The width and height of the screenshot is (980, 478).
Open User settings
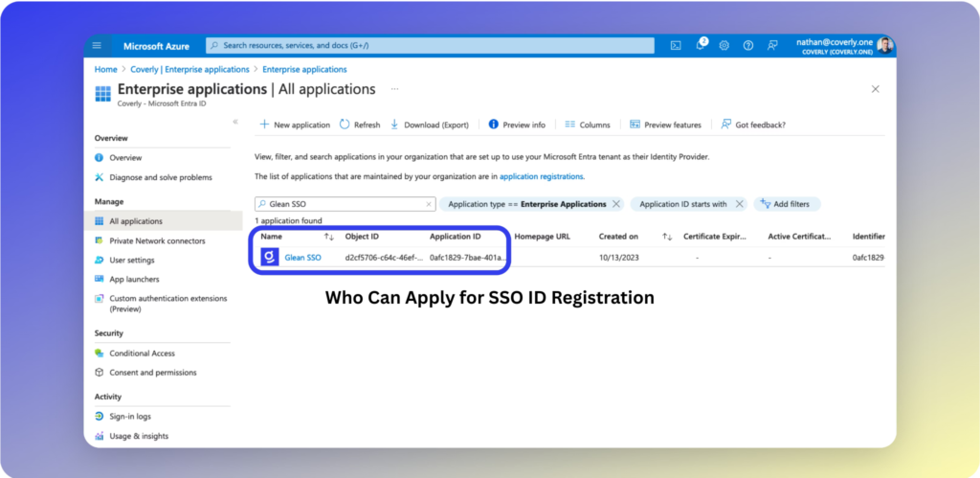coord(132,260)
